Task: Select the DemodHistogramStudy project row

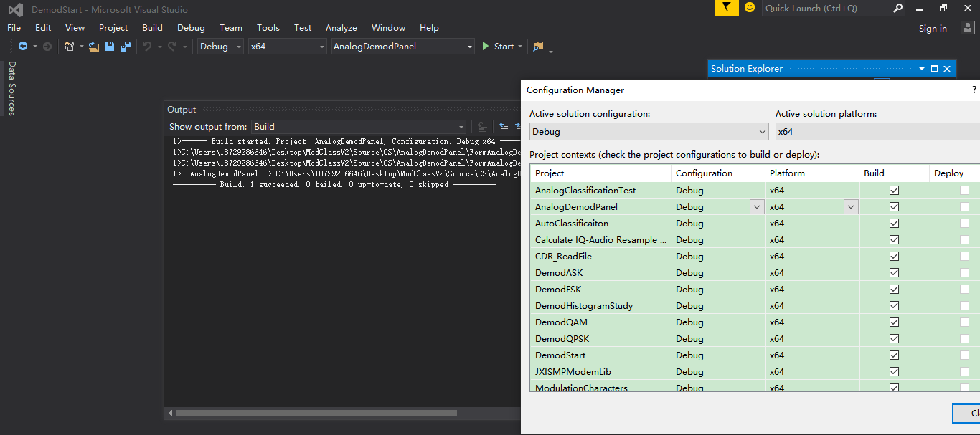Action: pyautogui.click(x=755, y=306)
